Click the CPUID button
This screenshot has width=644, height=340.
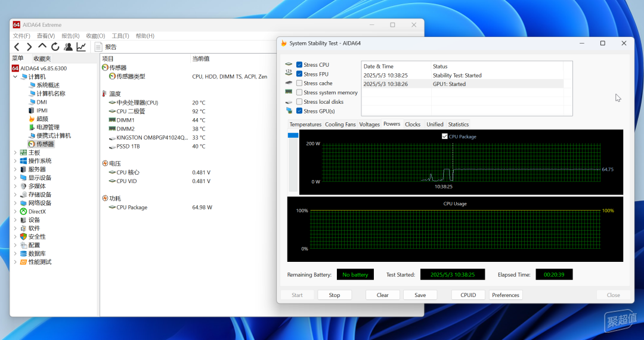[468, 295]
